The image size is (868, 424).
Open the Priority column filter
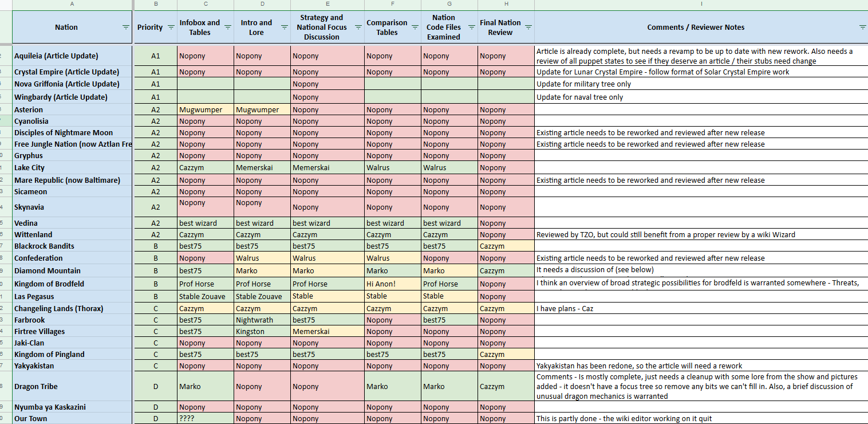coord(171,28)
